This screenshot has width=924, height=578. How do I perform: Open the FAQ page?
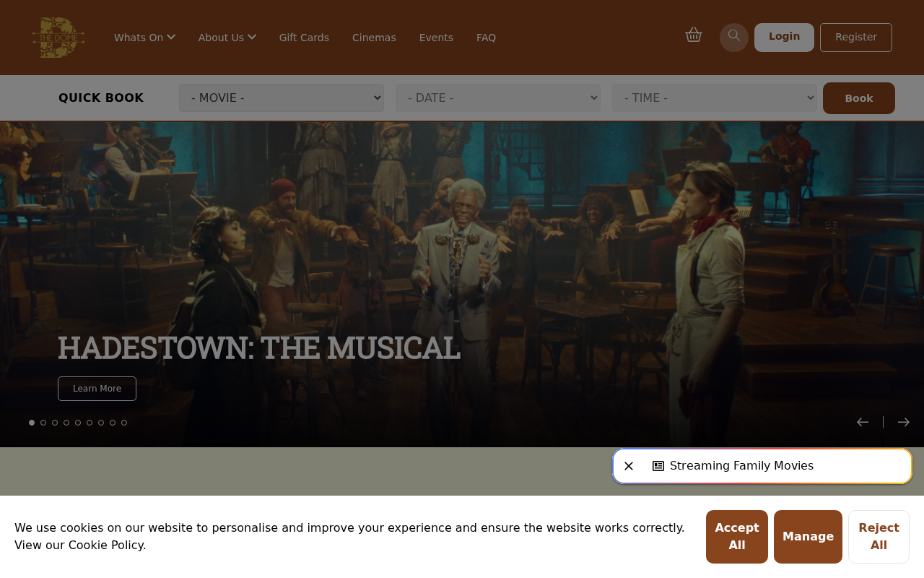point(486,38)
